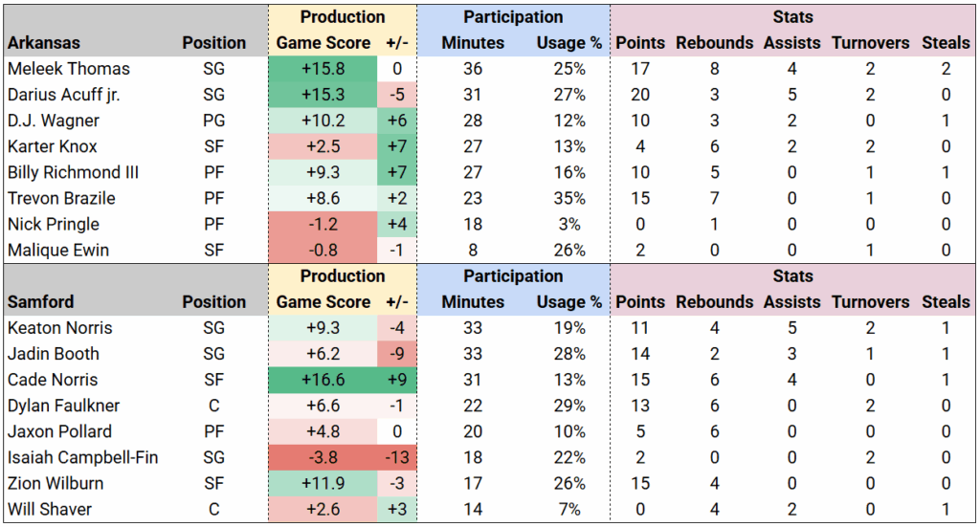Click Trevon Brazile's 35% usage cell
Viewport: 980px width, 527px height.
coord(570,198)
